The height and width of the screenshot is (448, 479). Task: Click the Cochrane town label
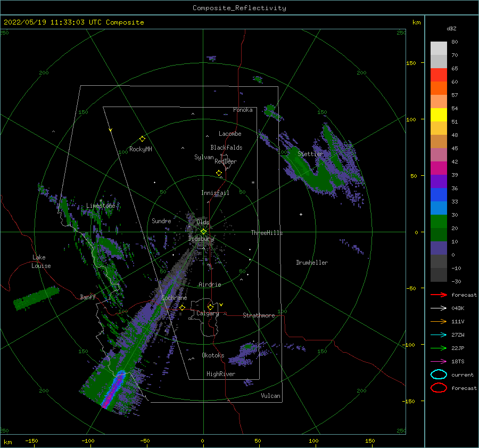point(174,298)
